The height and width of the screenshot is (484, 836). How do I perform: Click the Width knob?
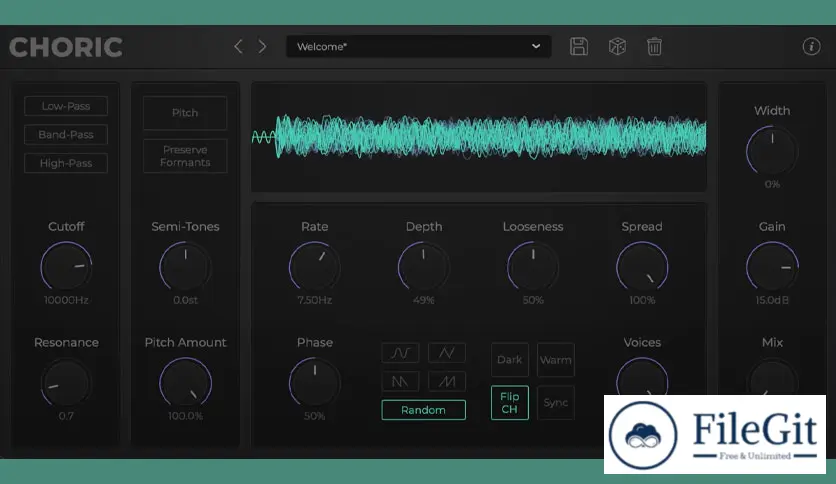[x=772, y=151]
